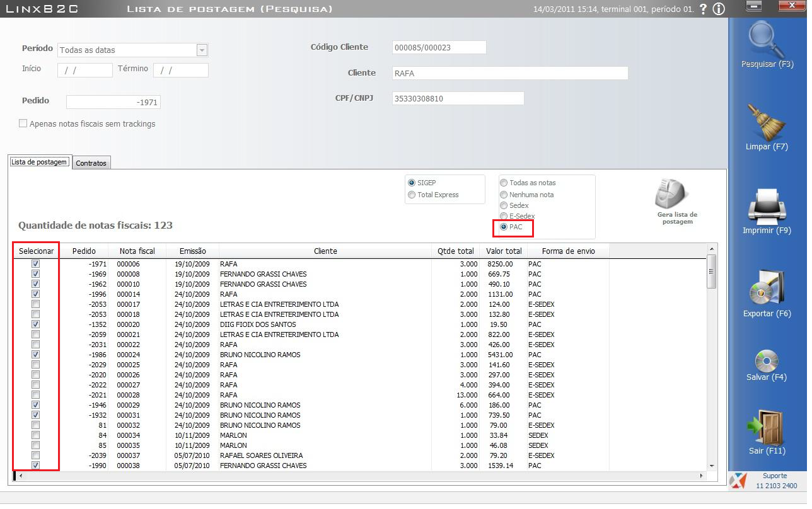Viewport: 812px width, 509px height.
Task: Choose the E-Sedex radio option
Action: [504, 216]
